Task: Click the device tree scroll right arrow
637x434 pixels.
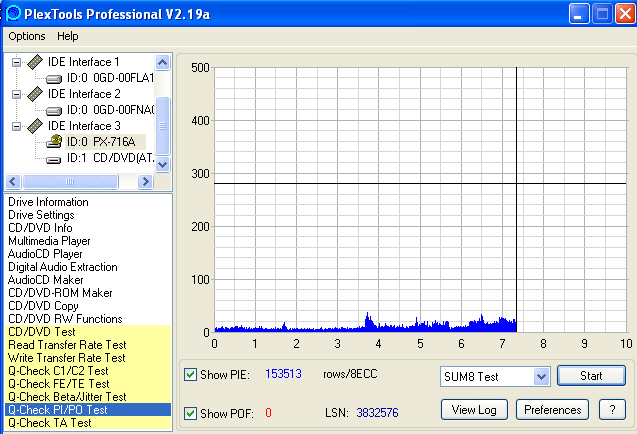Action: [145, 181]
